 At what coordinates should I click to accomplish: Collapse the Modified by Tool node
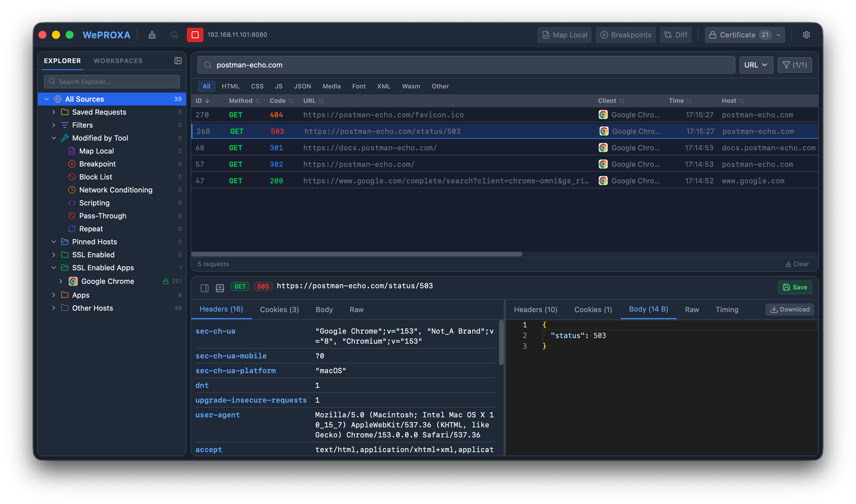[x=54, y=138]
